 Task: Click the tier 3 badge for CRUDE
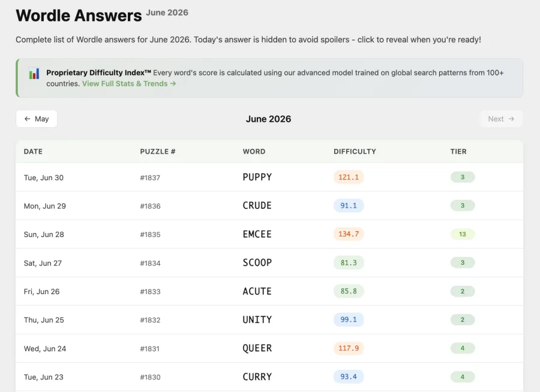[x=463, y=206]
